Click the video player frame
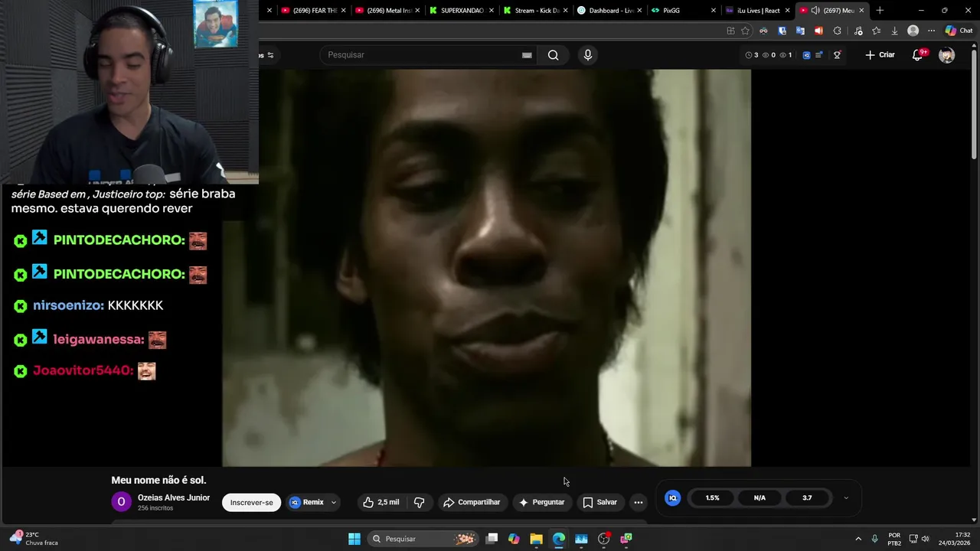The height and width of the screenshot is (551, 980). click(487, 268)
